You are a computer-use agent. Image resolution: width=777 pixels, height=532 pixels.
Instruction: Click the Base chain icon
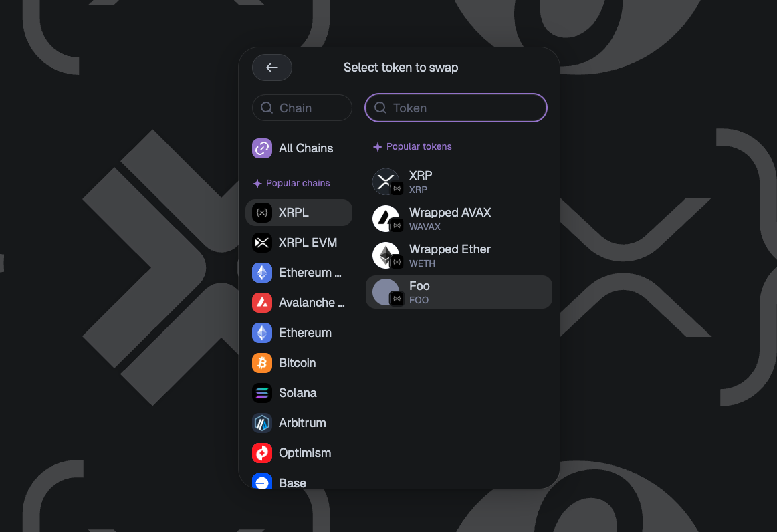[x=262, y=481]
